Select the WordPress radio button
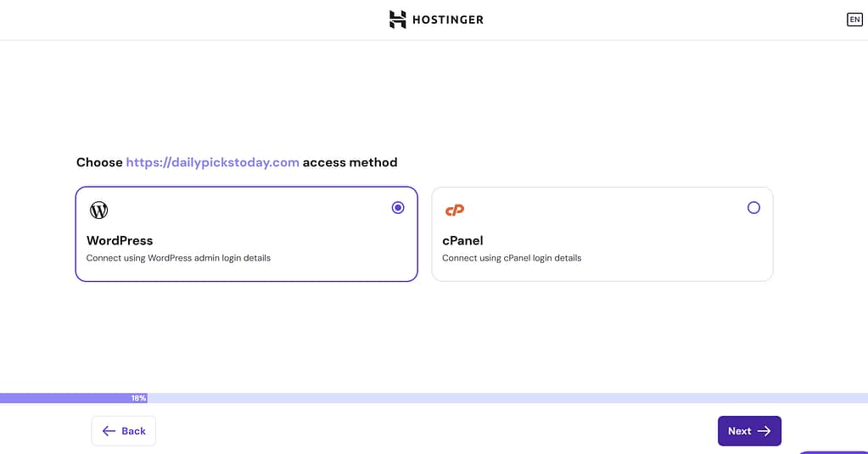Screen dimensions: 868x454 point(397,208)
